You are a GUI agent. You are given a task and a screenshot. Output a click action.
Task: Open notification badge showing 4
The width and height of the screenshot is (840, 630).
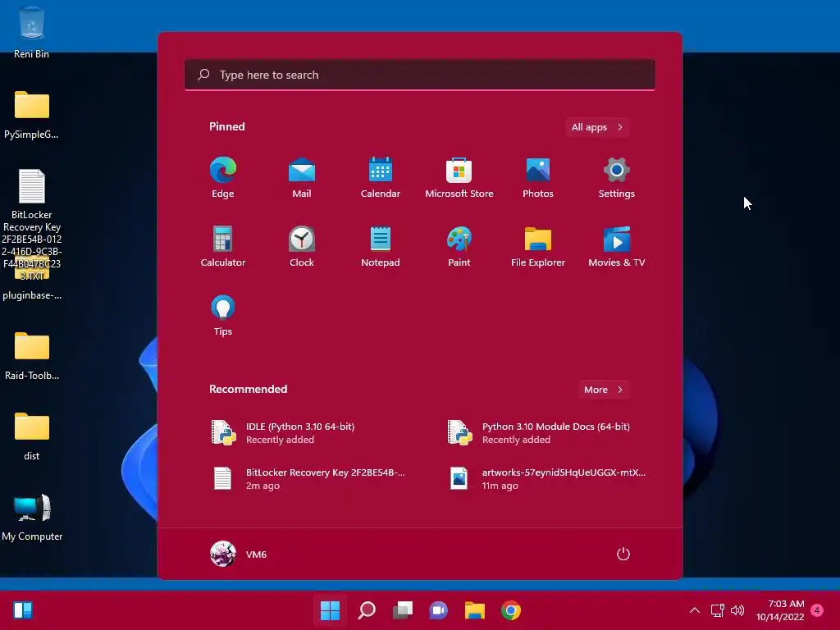(817, 610)
